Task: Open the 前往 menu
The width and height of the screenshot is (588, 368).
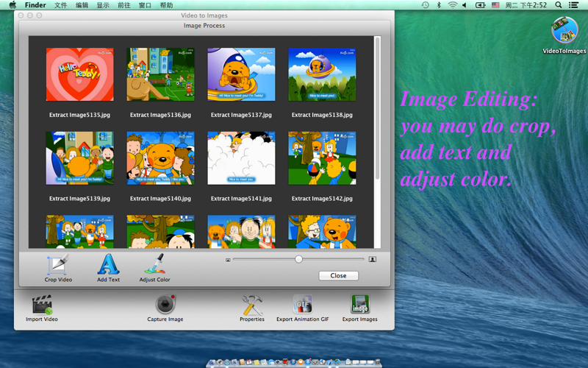Action: 123,5
